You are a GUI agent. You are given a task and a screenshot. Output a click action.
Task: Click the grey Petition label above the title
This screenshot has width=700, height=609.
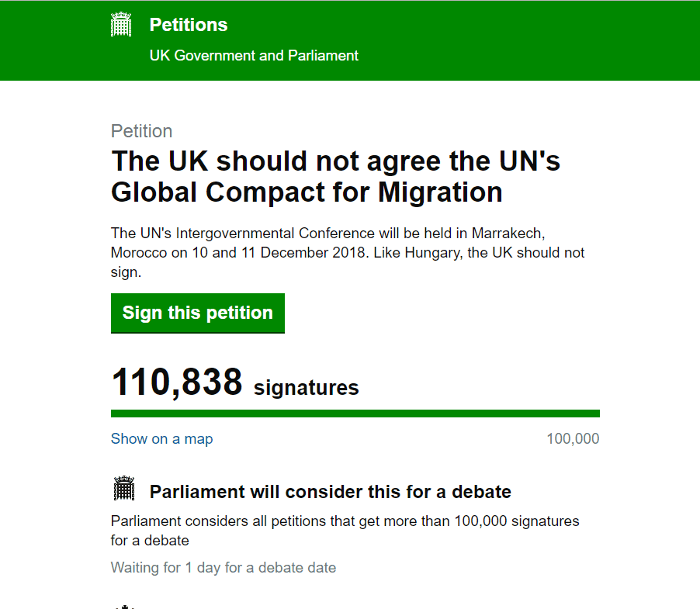coord(141,131)
